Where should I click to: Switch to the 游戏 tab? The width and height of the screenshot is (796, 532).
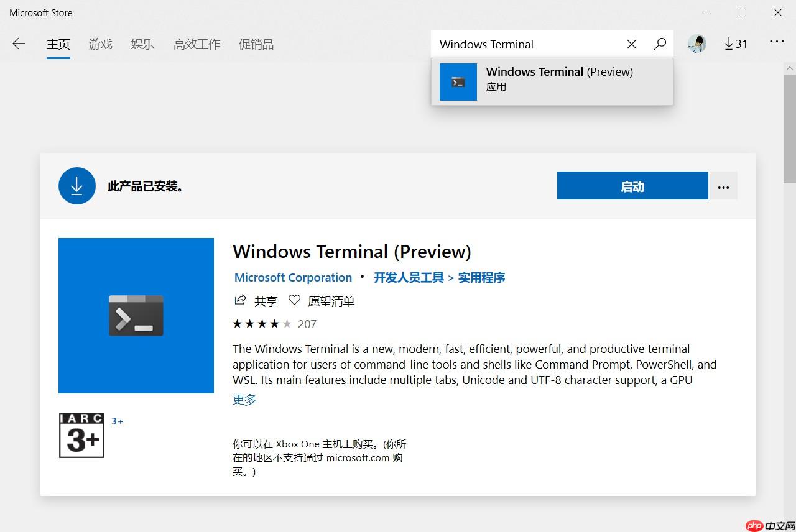[x=101, y=44]
